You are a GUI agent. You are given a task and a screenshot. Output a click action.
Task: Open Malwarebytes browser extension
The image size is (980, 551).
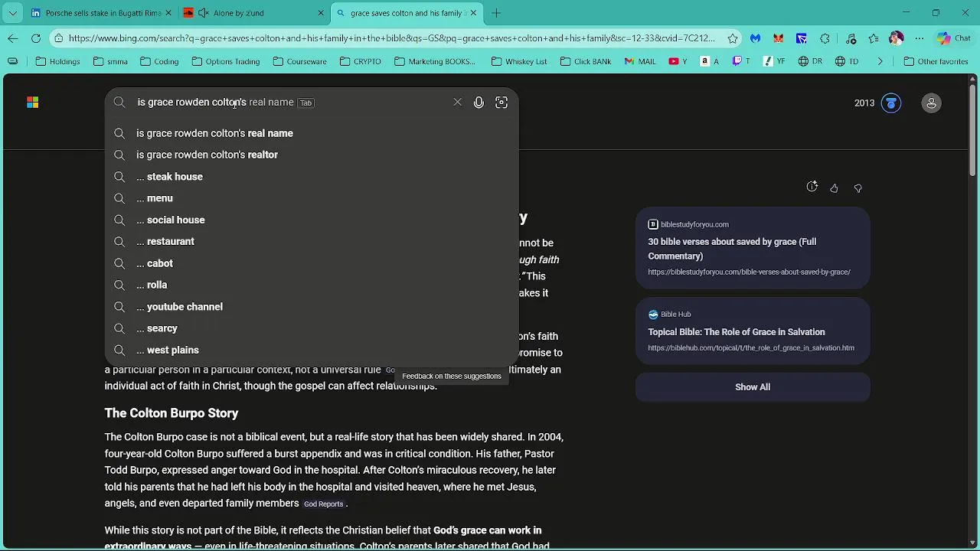click(756, 38)
